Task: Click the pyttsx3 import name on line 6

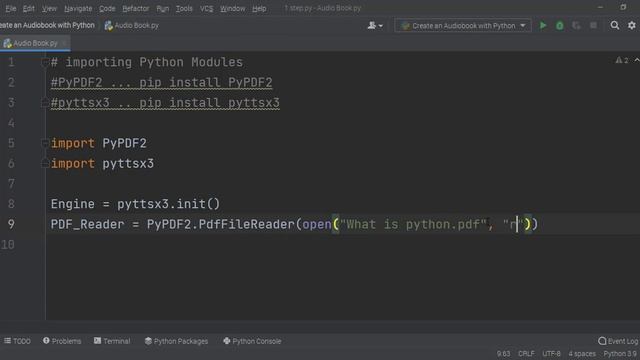Action: (x=128, y=163)
